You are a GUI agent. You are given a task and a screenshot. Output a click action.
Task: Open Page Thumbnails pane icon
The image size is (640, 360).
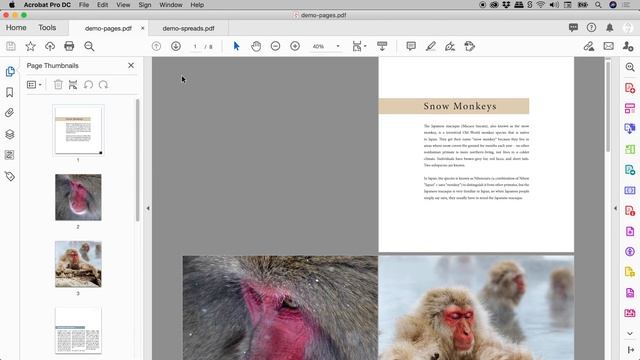tap(10, 71)
